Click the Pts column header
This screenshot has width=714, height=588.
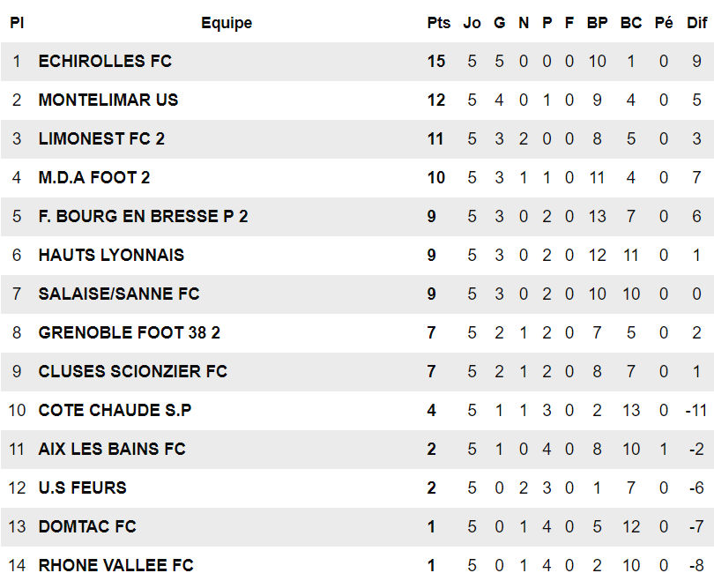point(438,24)
